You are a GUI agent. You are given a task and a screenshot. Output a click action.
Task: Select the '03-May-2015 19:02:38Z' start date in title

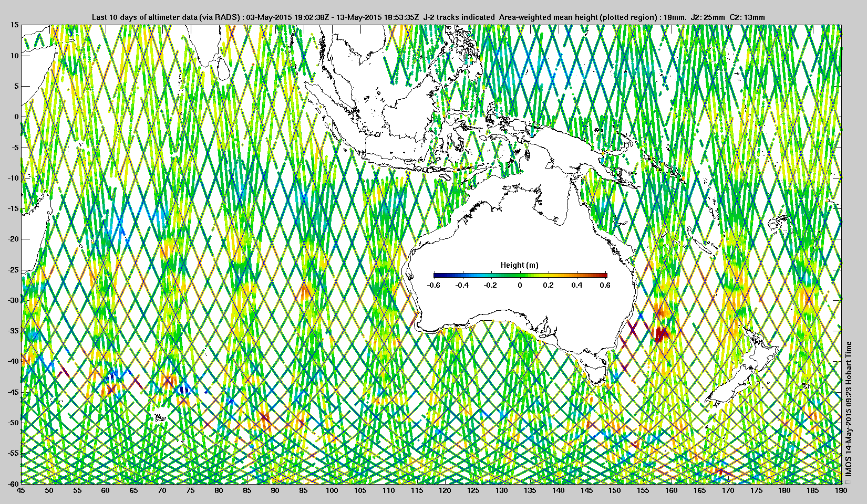[x=288, y=17]
